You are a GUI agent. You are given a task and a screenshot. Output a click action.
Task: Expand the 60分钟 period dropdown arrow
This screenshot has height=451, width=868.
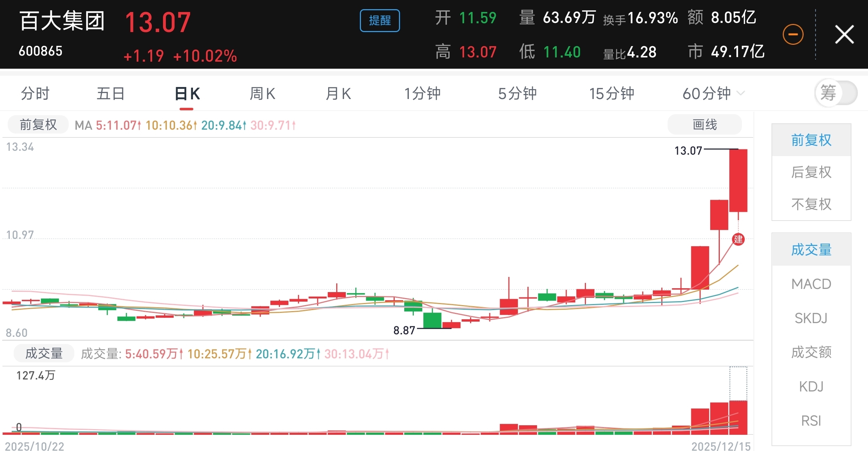click(741, 93)
